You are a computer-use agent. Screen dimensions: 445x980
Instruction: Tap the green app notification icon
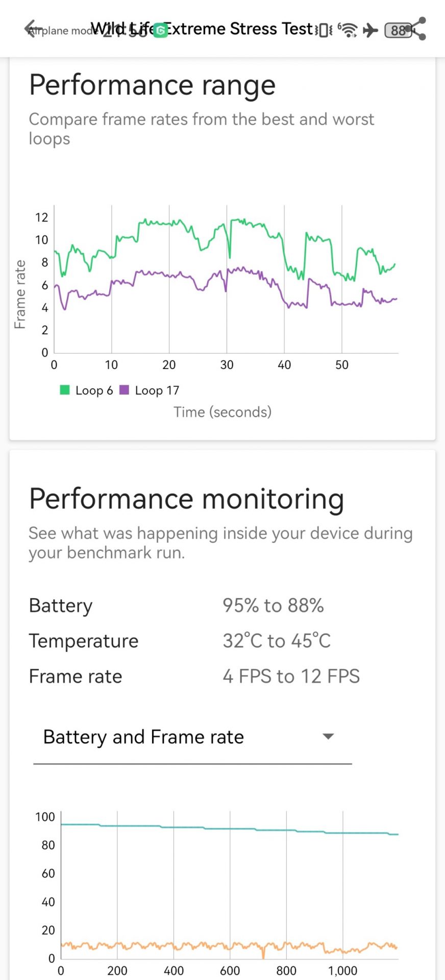161,31
